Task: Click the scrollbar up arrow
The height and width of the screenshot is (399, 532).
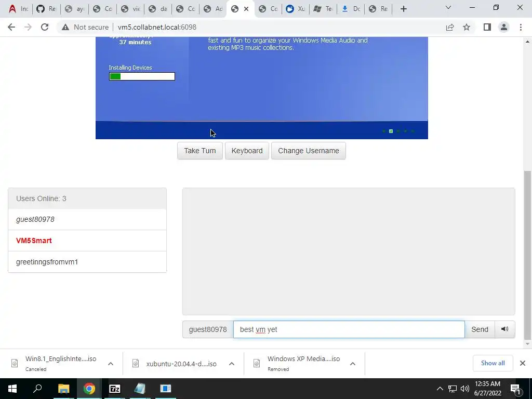Action: (x=527, y=42)
